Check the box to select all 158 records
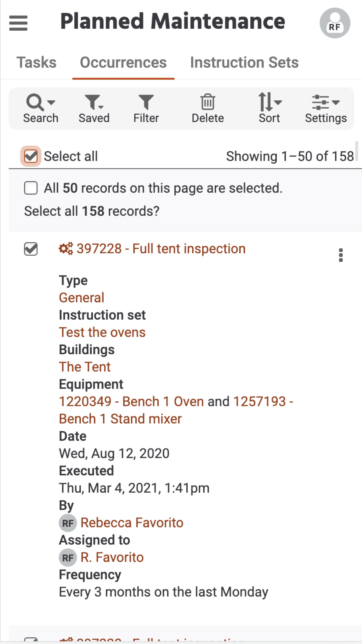362x644 pixels. tap(31, 188)
